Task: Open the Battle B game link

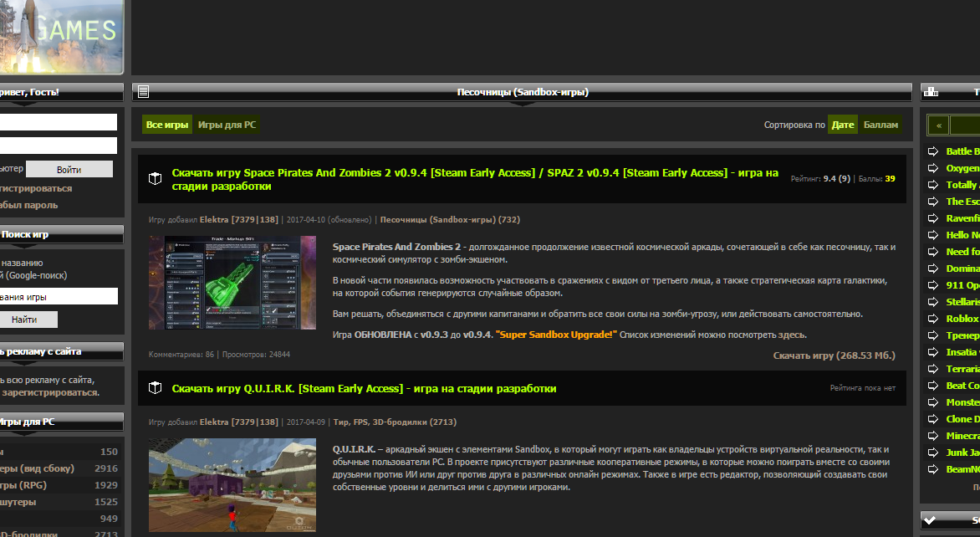Action: 962,151
